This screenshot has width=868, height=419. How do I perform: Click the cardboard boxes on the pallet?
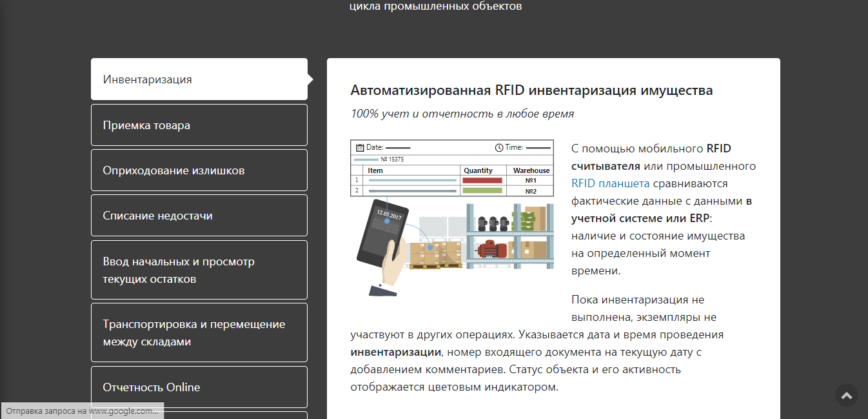click(436, 252)
